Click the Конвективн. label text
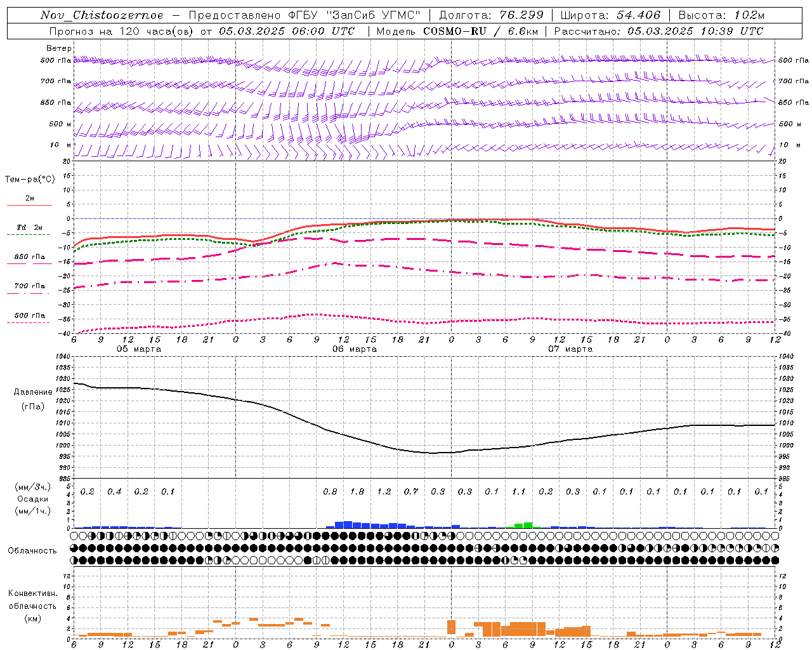 tap(33, 594)
